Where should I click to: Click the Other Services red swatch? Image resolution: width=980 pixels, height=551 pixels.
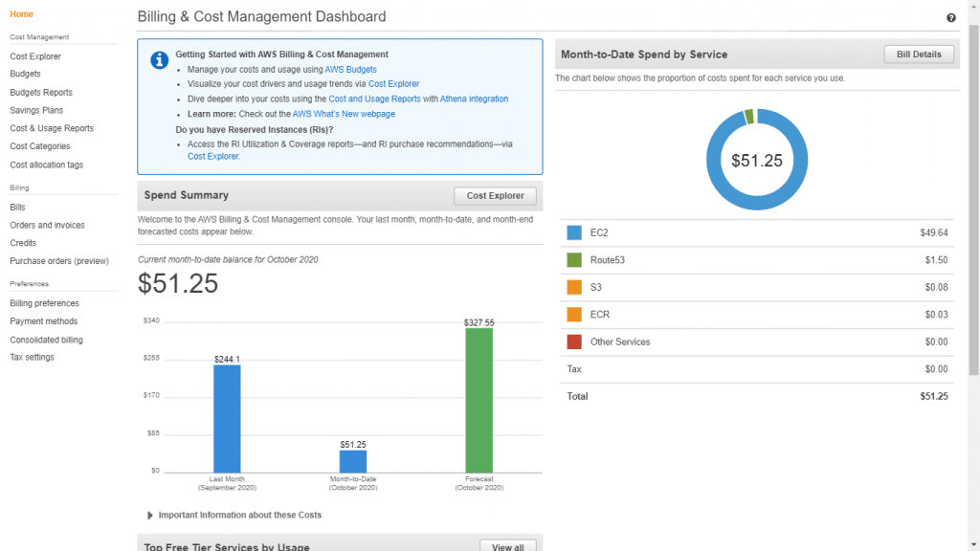click(574, 342)
